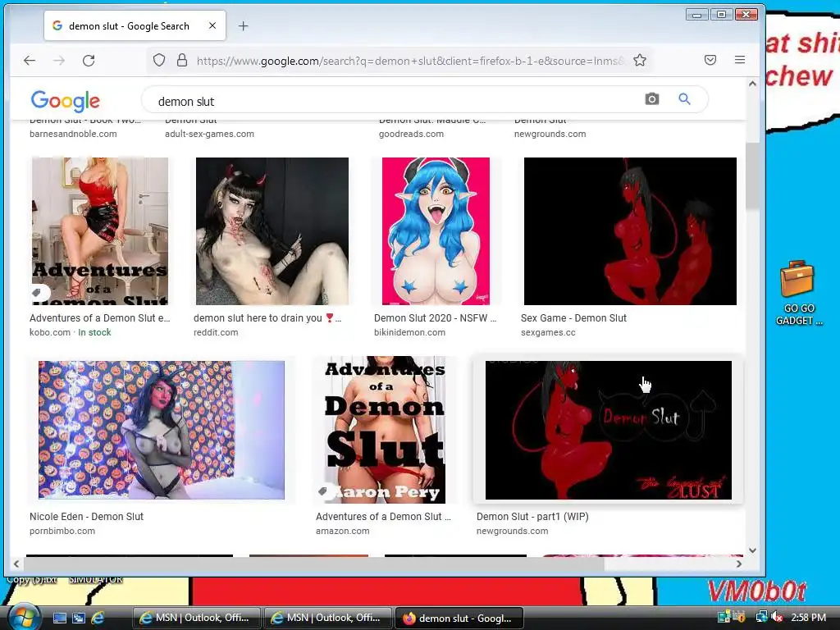
Task: Reload the current page
Action: pyautogui.click(x=89, y=61)
